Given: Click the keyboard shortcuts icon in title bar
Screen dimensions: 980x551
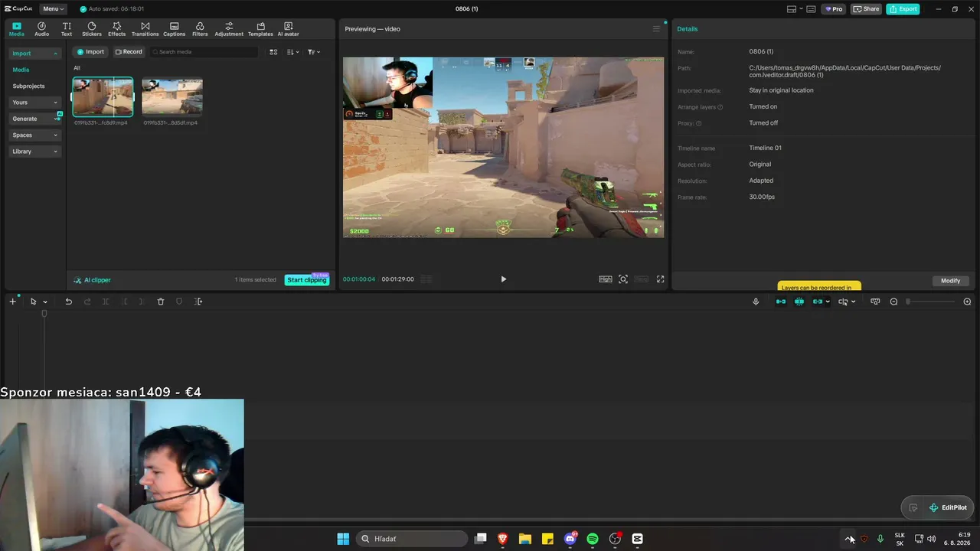Looking at the screenshot, I should click(x=811, y=9).
